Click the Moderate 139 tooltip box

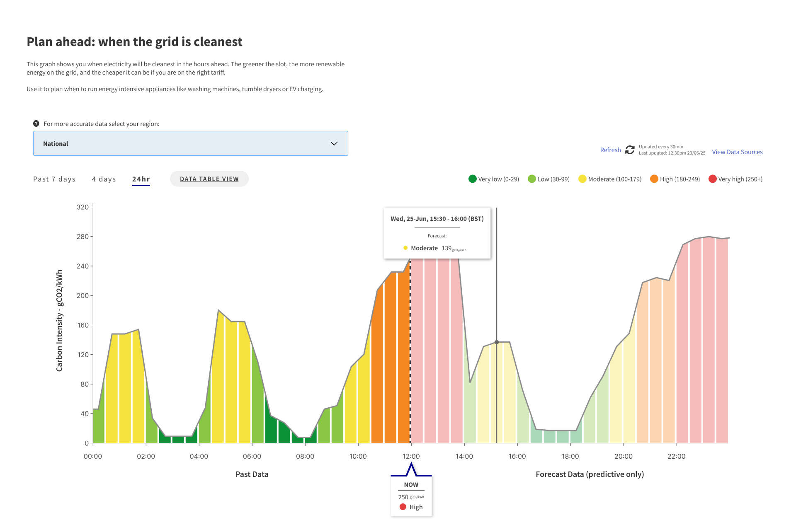437,233
